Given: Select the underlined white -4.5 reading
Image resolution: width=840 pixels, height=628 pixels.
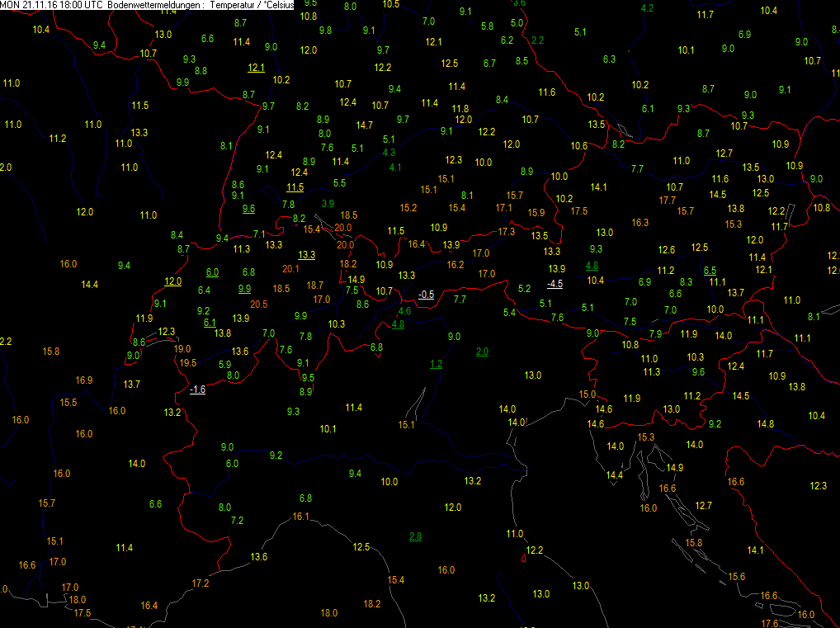Looking at the screenshot, I should (555, 284).
